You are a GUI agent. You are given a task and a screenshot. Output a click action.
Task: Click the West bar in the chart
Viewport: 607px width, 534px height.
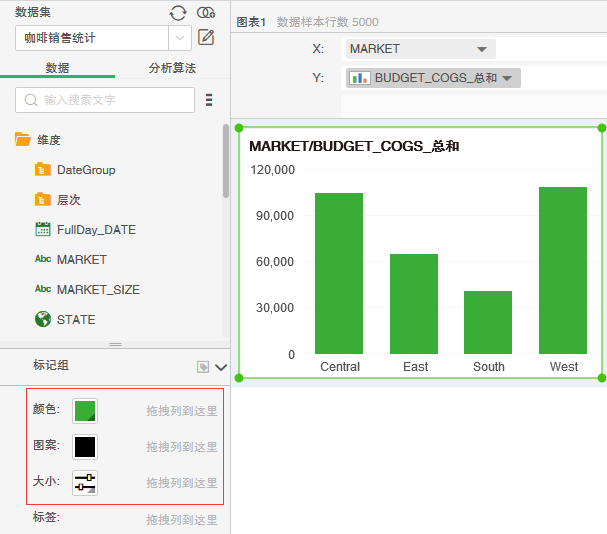pos(563,270)
